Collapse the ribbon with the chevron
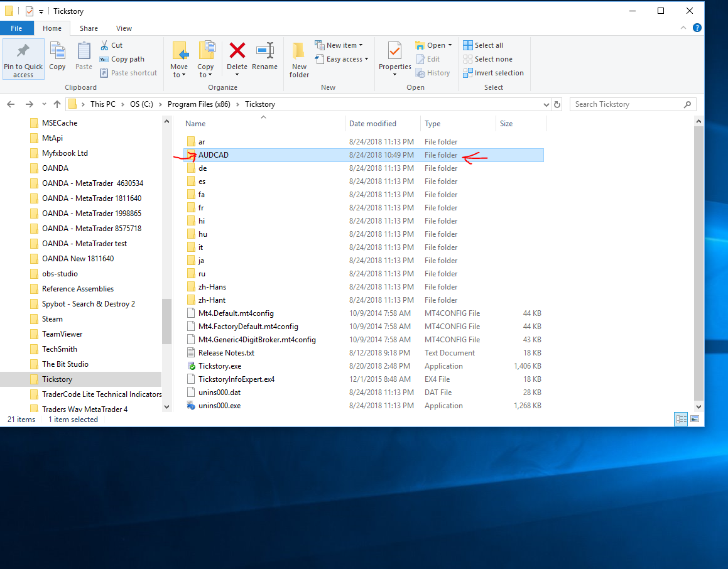Image resolution: width=728 pixels, height=569 pixels. pyautogui.click(x=683, y=28)
